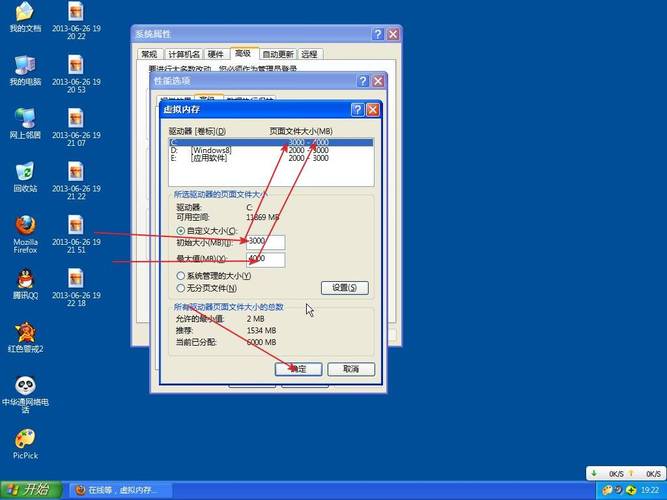Image resolution: width=667 pixels, height=500 pixels.
Task: Open the 开始 Start menu
Action: click(x=31, y=489)
